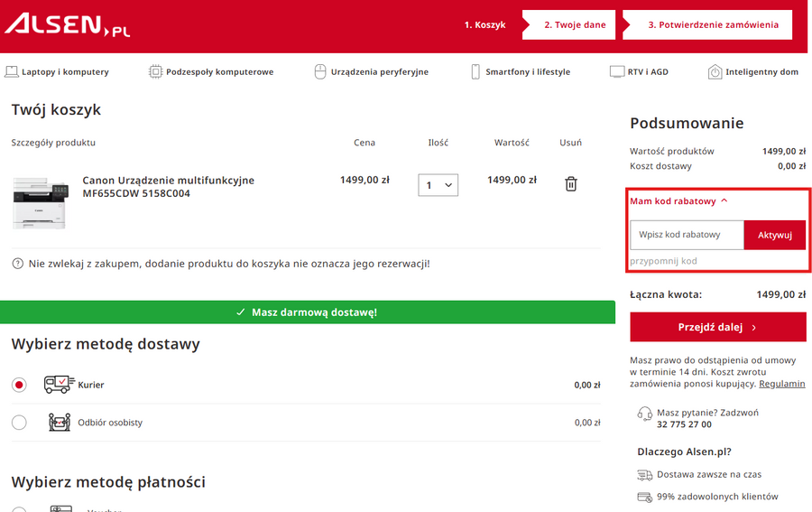Image resolution: width=812 pixels, height=512 pixels.
Task: Click the TV icon for RTV i AGD
Action: click(617, 71)
